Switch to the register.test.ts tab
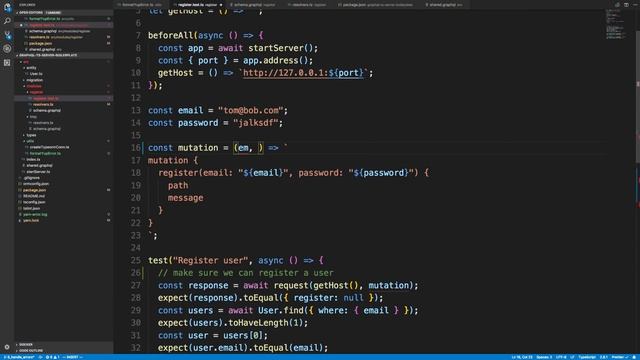Image resolution: width=640 pixels, height=360 pixels. pyautogui.click(x=198, y=5)
